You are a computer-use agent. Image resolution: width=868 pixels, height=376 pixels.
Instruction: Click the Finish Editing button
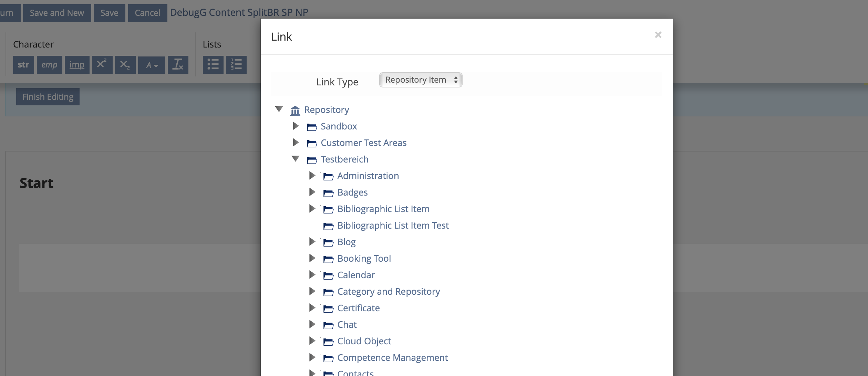(x=48, y=97)
